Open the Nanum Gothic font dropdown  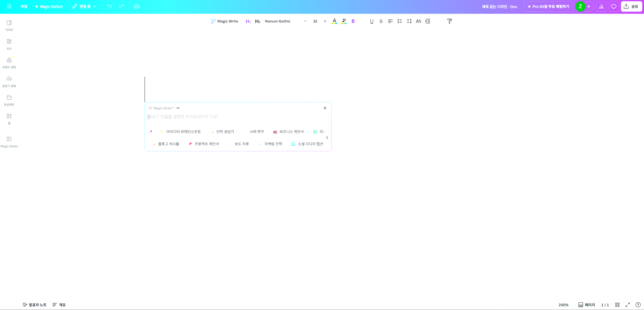click(x=277, y=21)
